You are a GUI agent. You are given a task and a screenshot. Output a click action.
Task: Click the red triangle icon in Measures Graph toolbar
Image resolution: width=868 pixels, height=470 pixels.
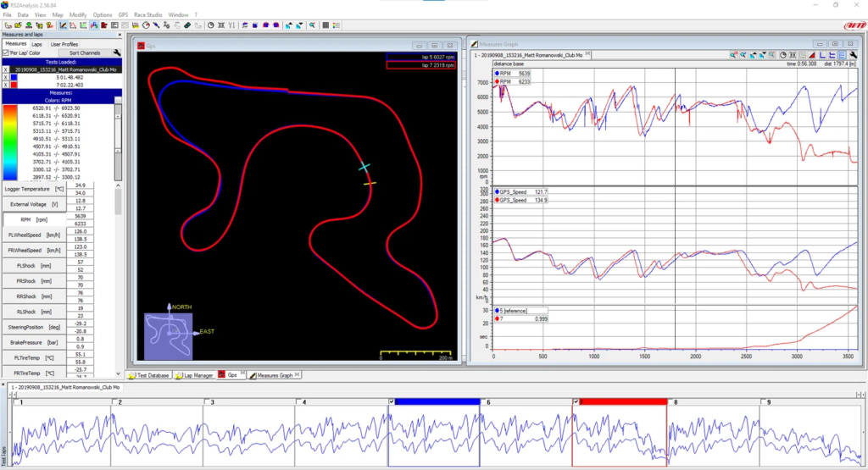pos(812,55)
